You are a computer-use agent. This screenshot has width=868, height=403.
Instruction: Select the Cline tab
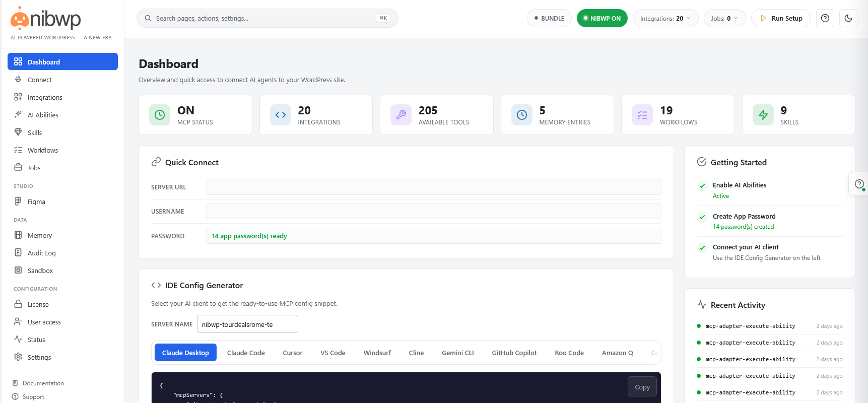[416, 353]
